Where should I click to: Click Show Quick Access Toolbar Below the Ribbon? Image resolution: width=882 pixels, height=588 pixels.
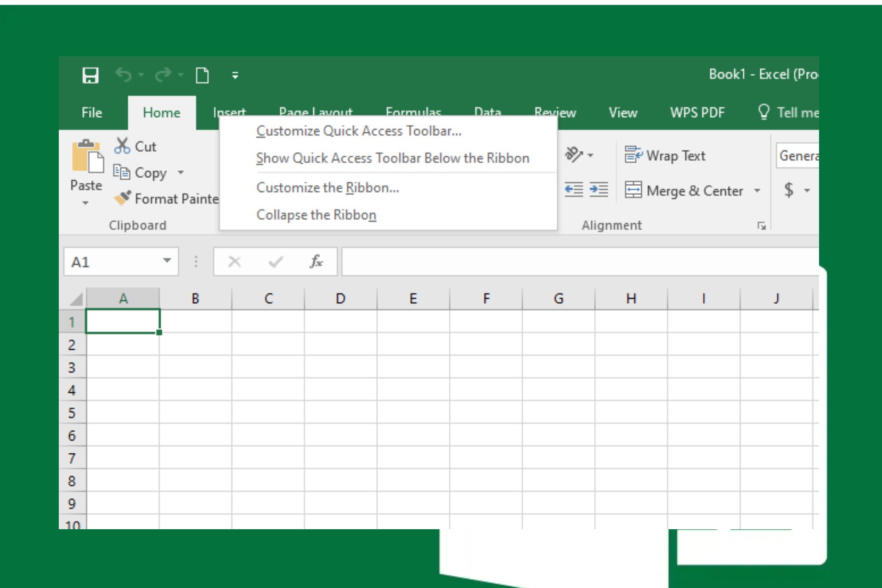point(391,158)
